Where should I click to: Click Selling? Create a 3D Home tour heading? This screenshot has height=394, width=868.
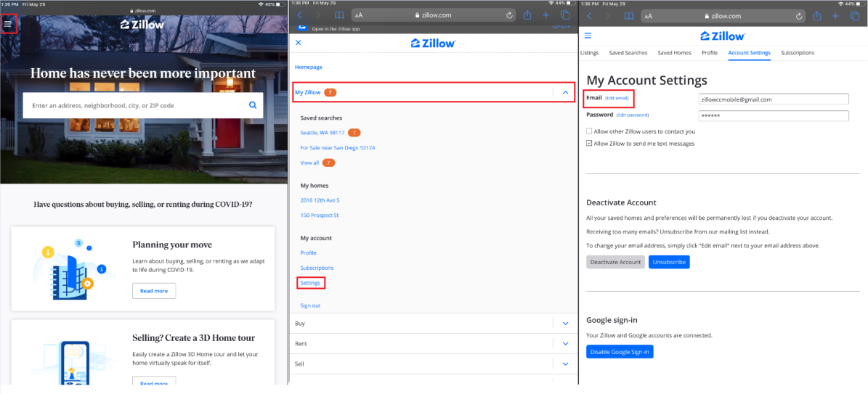(194, 337)
